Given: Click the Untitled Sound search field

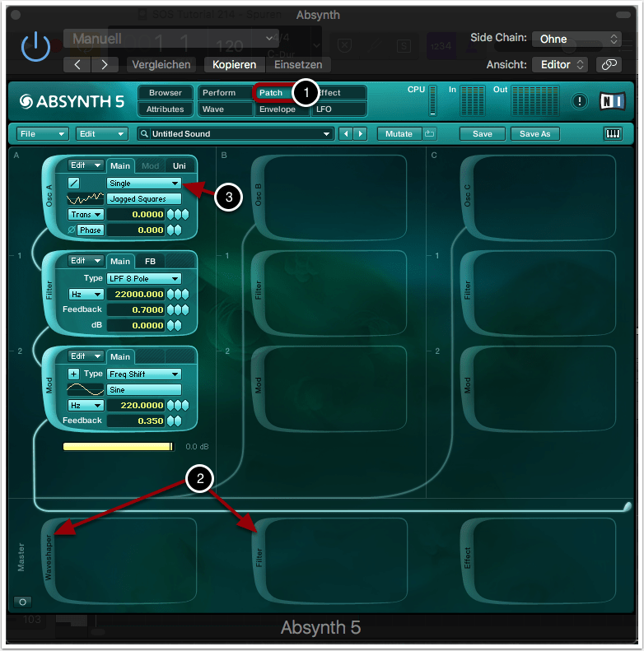Looking at the screenshot, I should click(235, 133).
